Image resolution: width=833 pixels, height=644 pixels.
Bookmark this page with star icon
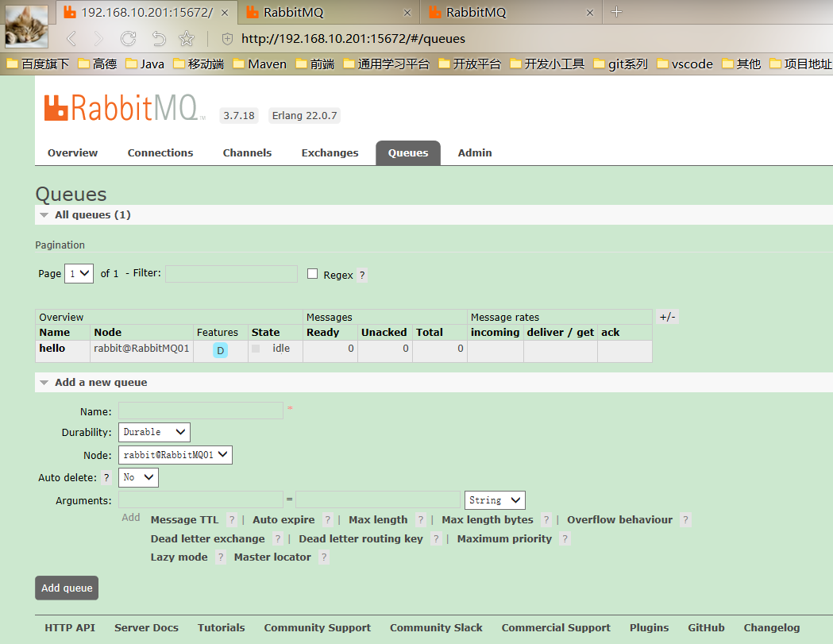point(187,38)
